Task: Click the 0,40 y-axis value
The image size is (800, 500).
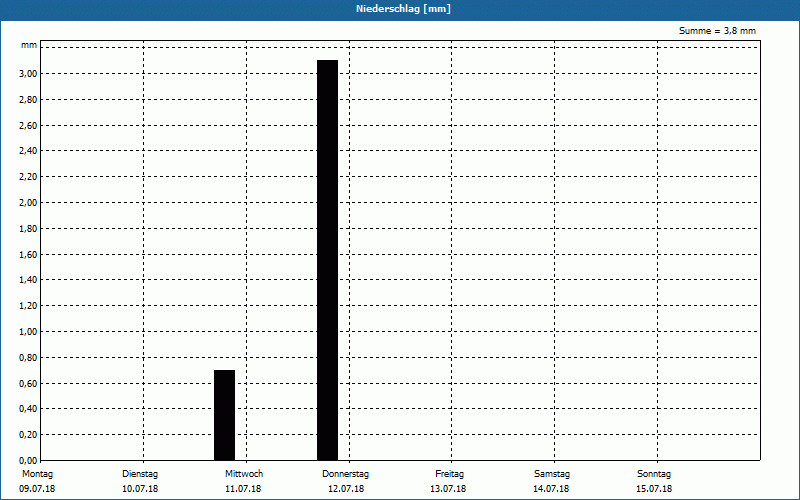Action: 28,409
